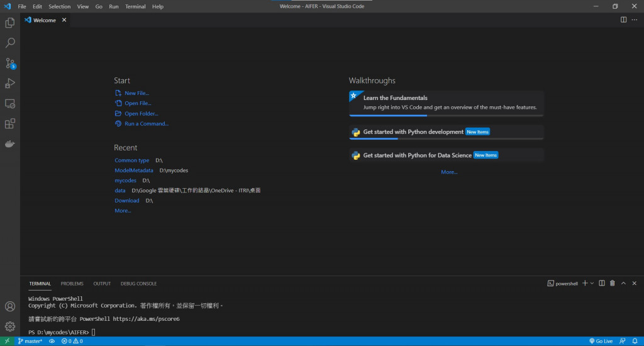Switch to the DEBUG CONSOLE tab

click(138, 284)
